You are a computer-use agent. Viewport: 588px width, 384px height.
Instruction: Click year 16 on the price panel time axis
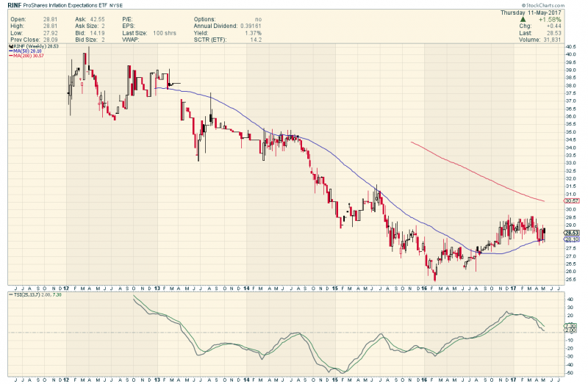[424, 289]
